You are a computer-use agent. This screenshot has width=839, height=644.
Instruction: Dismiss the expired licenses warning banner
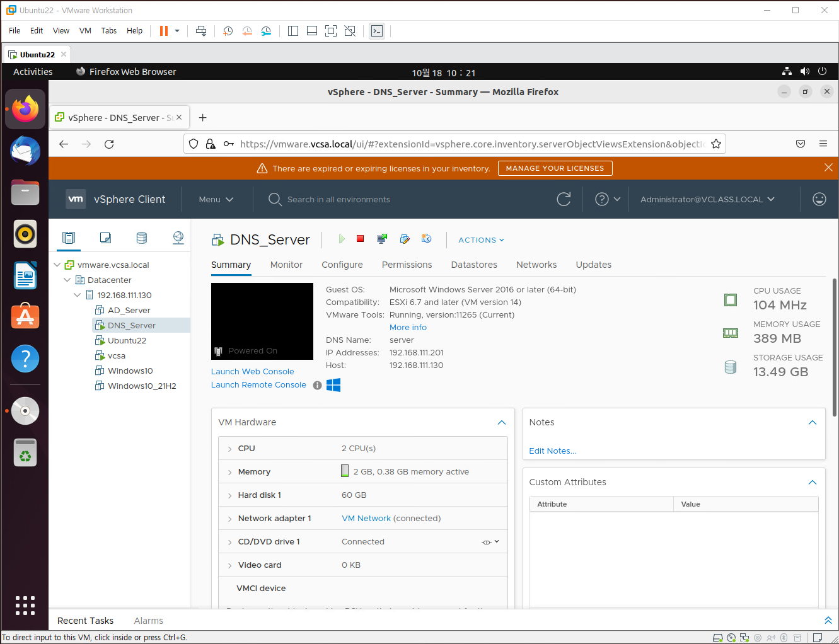(x=828, y=168)
